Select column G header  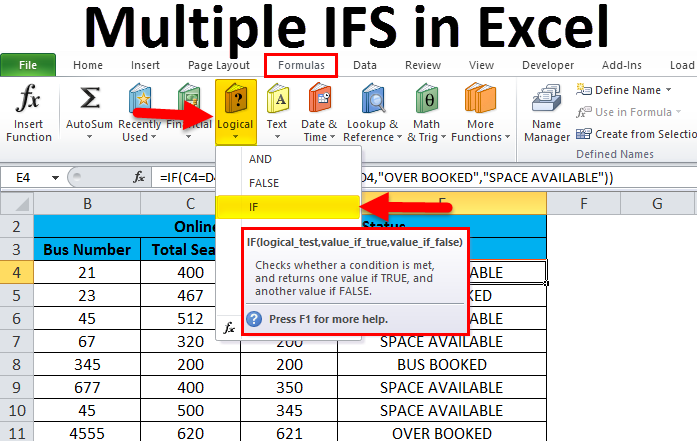point(657,204)
